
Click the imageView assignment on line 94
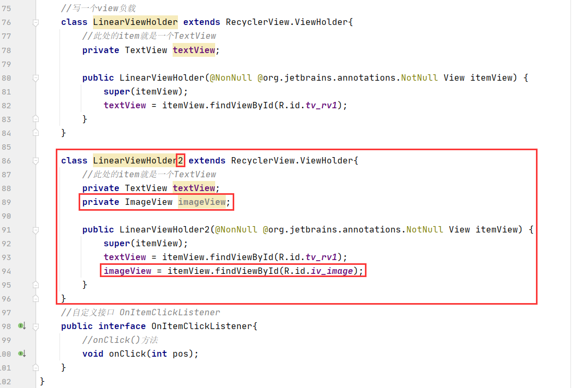tap(233, 271)
